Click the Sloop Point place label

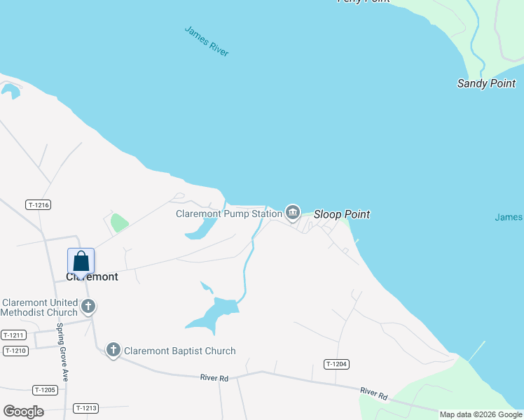click(342, 214)
